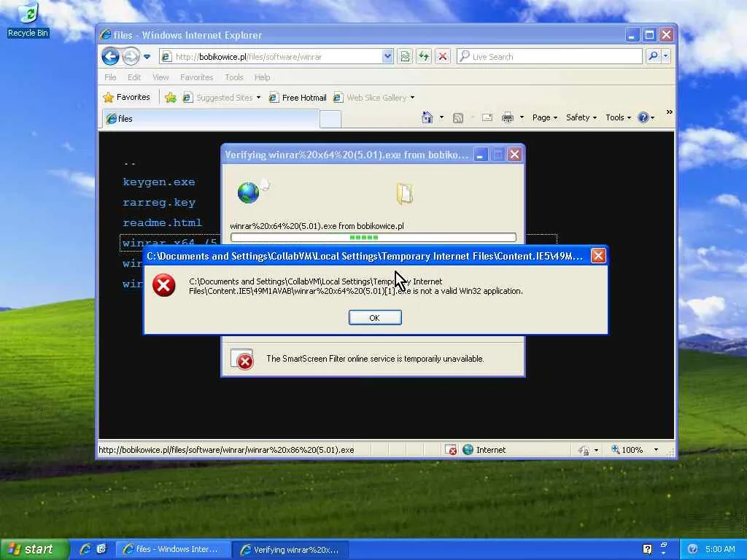747x560 pixels.
Task: Click the download progress bar
Action: [373, 237]
